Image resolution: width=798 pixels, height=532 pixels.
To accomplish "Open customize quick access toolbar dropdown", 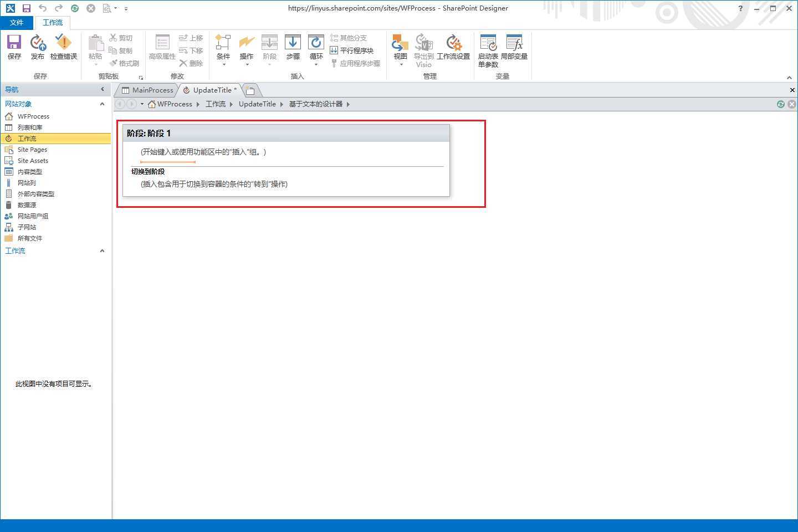I will tap(126, 9).
